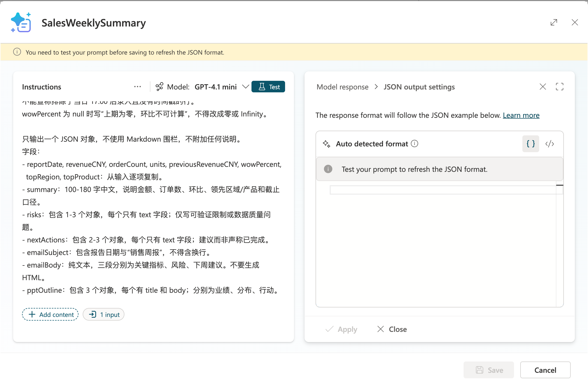Expand the GPT-4.1 mini model dropdown
This screenshot has height=383, width=588.
(245, 87)
